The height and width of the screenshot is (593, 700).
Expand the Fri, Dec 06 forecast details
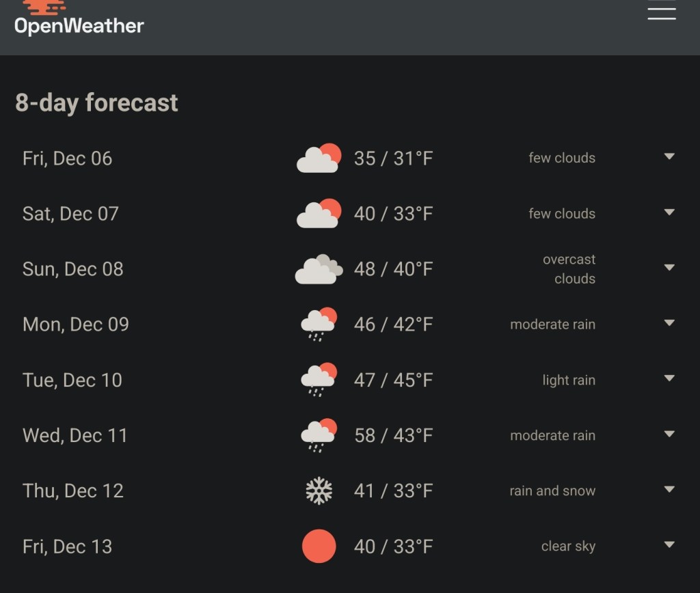669,157
